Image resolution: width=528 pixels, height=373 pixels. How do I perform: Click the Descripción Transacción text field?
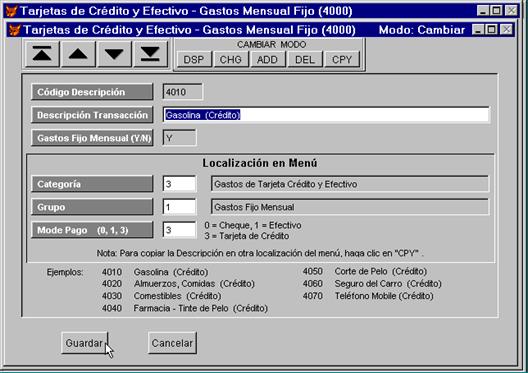pyautogui.click(x=326, y=115)
